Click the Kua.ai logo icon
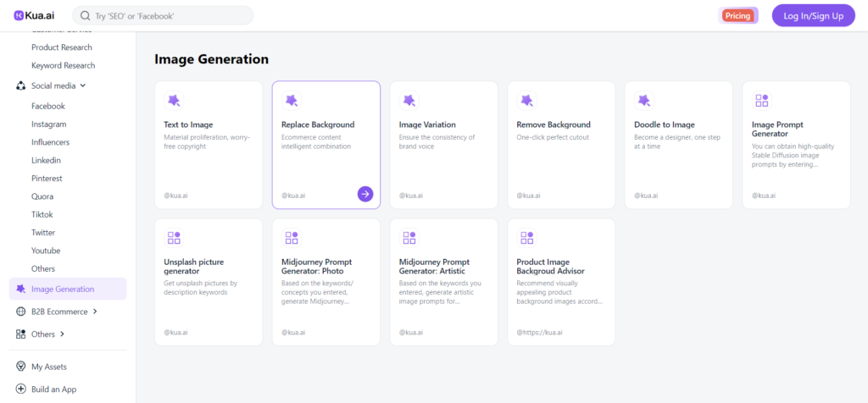Image resolution: width=868 pixels, height=403 pixels. (x=19, y=15)
